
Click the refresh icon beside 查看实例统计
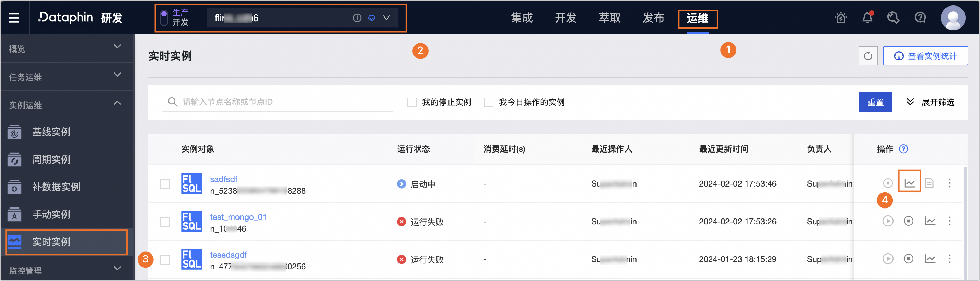click(868, 56)
